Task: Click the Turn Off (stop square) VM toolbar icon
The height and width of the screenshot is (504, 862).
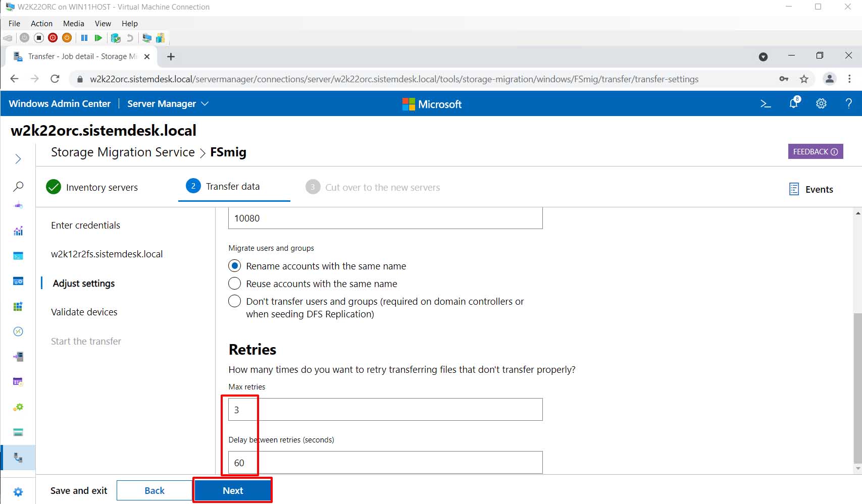Action: click(x=39, y=38)
